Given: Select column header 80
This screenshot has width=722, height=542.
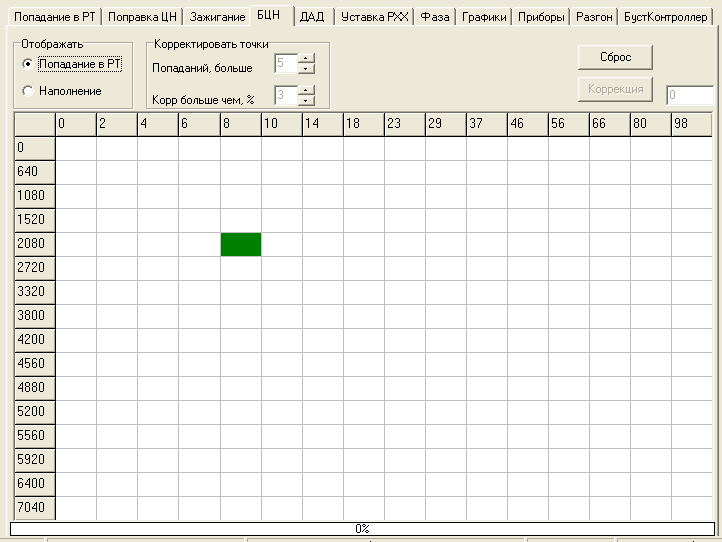Looking at the screenshot, I should pyautogui.click(x=651, y=124).
